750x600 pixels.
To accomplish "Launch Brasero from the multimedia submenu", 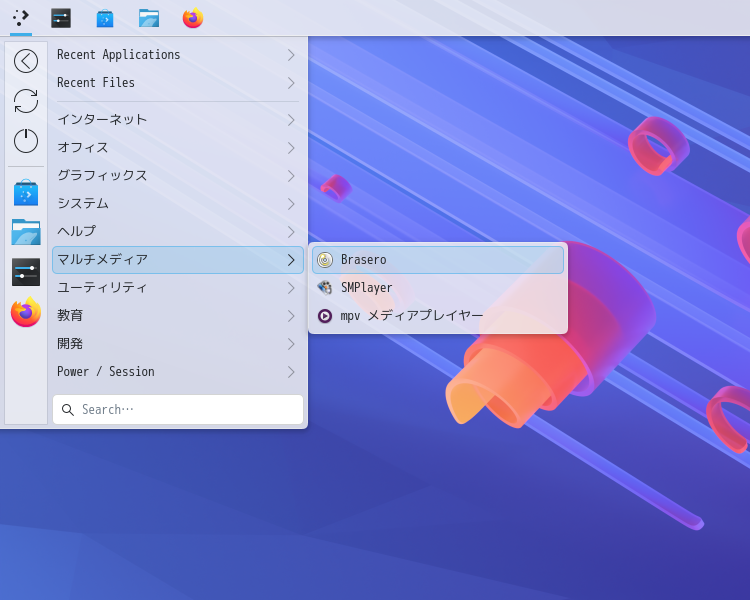I will [438, 260].
